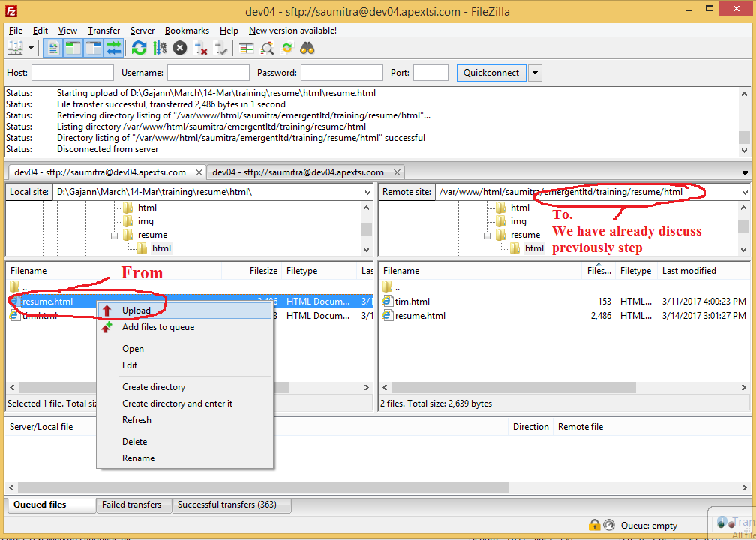This screenshot has width=756, height=540.
Task: Click the padlock encryption status icon
Action: pos(595,525)
